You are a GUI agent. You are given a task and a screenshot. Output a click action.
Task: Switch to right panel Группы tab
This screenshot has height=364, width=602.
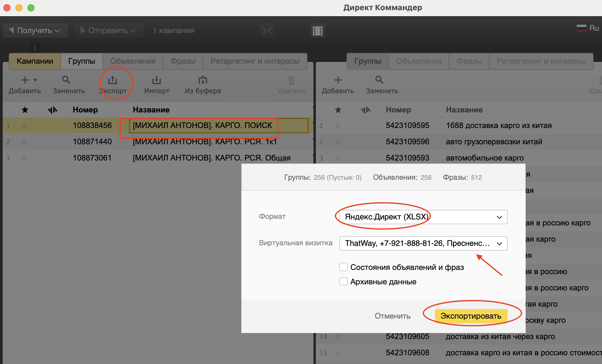[x=368, y=61]
